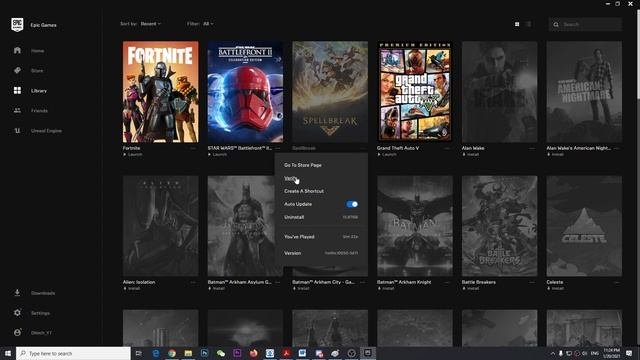Click the Version entry
Screen dimensions: 640x360
point(321,253)
